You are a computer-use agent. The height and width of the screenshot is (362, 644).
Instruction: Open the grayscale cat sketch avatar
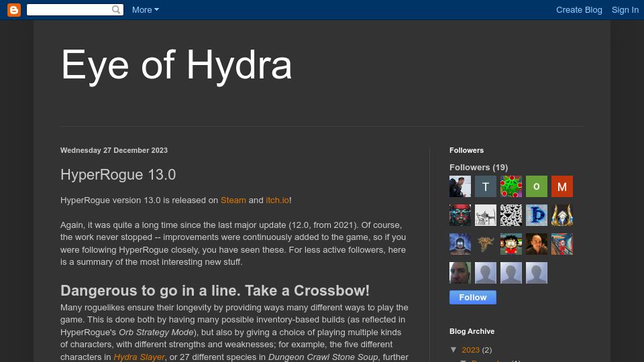tap(486, 215)
